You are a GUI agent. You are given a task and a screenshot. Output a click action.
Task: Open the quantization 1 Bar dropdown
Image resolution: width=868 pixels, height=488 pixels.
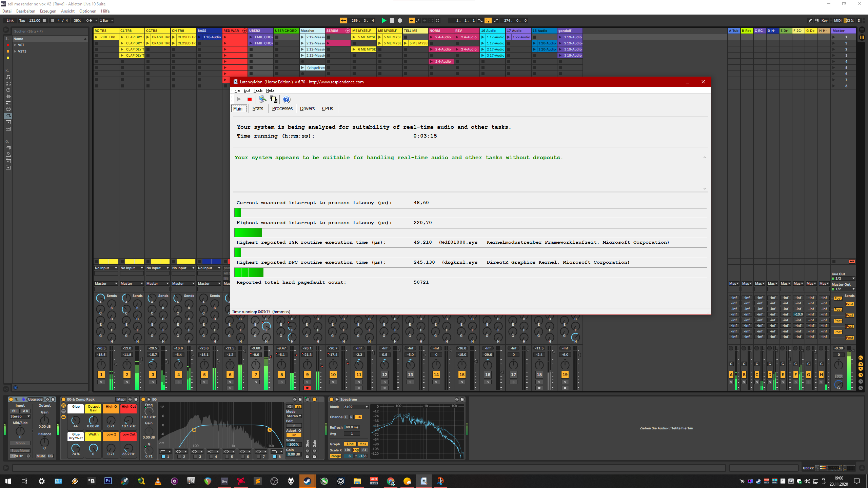(x=106, y=21)
